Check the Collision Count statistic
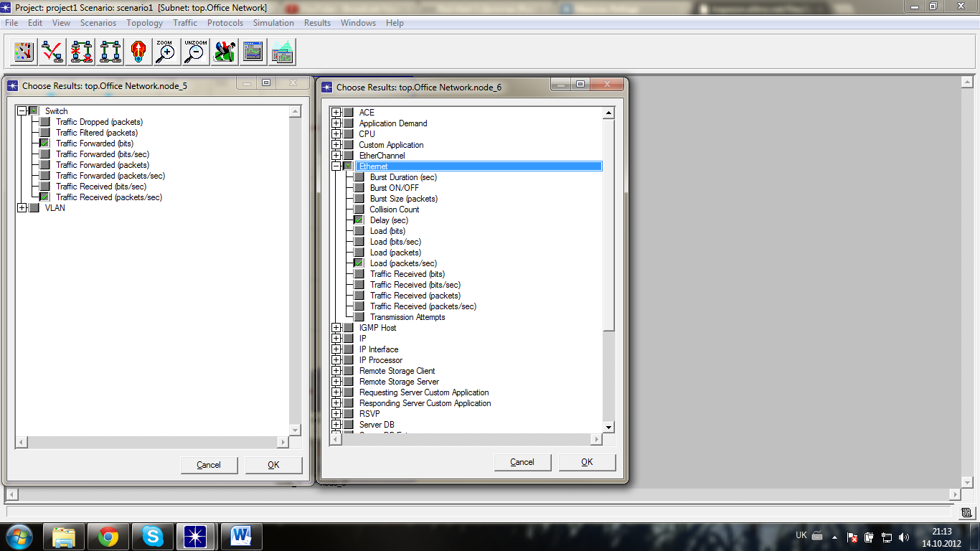Viewport: 980px width, 551px height. [x=359, y=209]
